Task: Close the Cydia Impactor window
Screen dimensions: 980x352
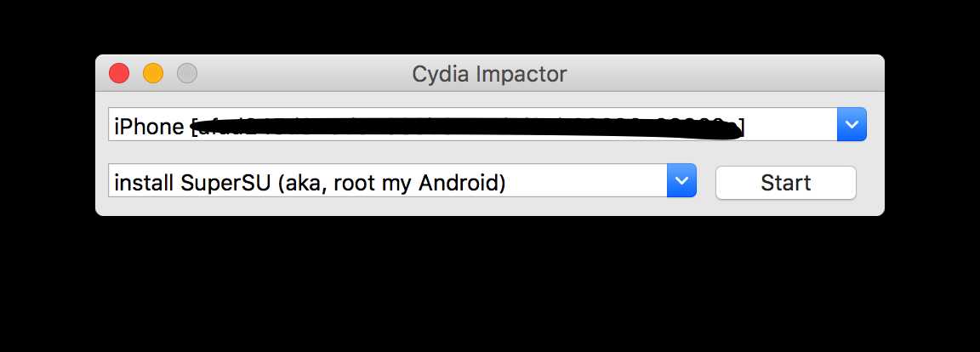Action: point(119,74)
